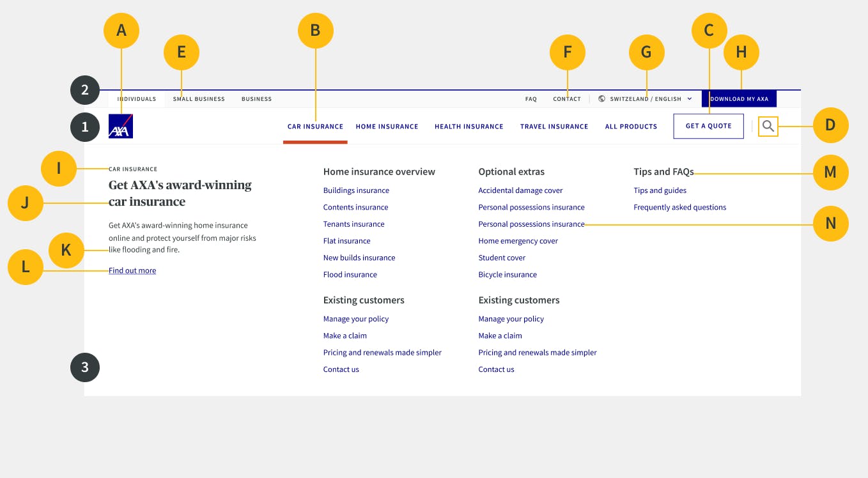
Task: Open search with the magnifier icon
Action: [x=768, y=127]
